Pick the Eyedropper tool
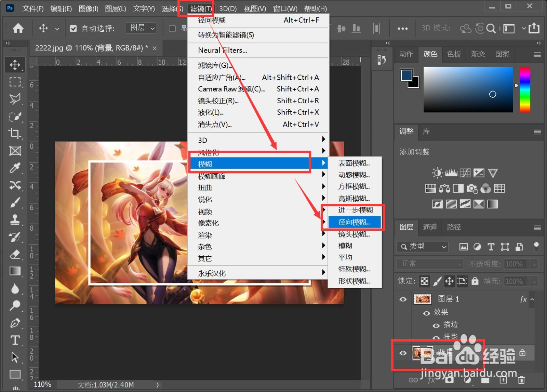The image size is (547, 392). pyautogui.click(x=15, y=168)
